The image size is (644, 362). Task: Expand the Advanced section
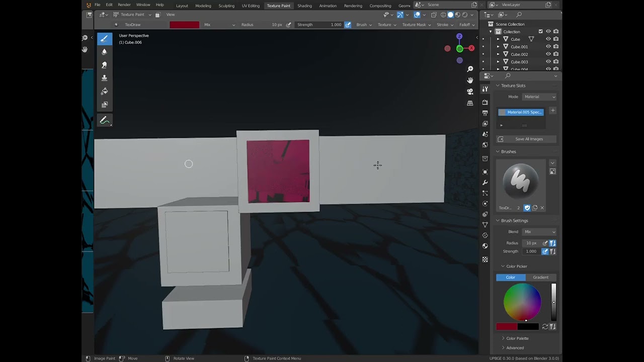[515, 348]
